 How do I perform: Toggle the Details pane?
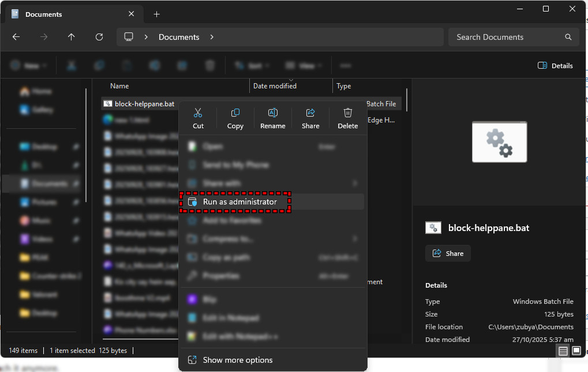555,65
